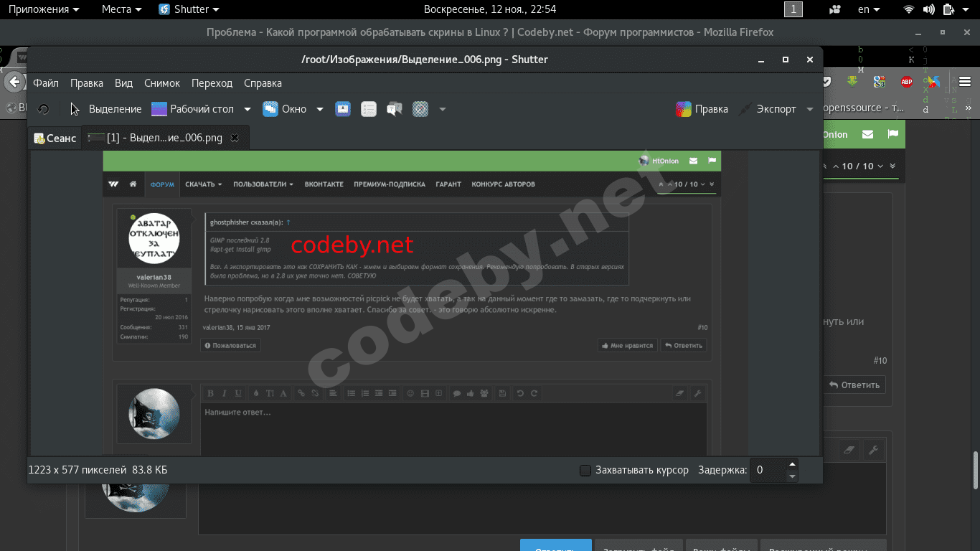Capture a window with Окно
Image resolution: width=980 pixels, height=551 pixels.
[x=285, y=109]
